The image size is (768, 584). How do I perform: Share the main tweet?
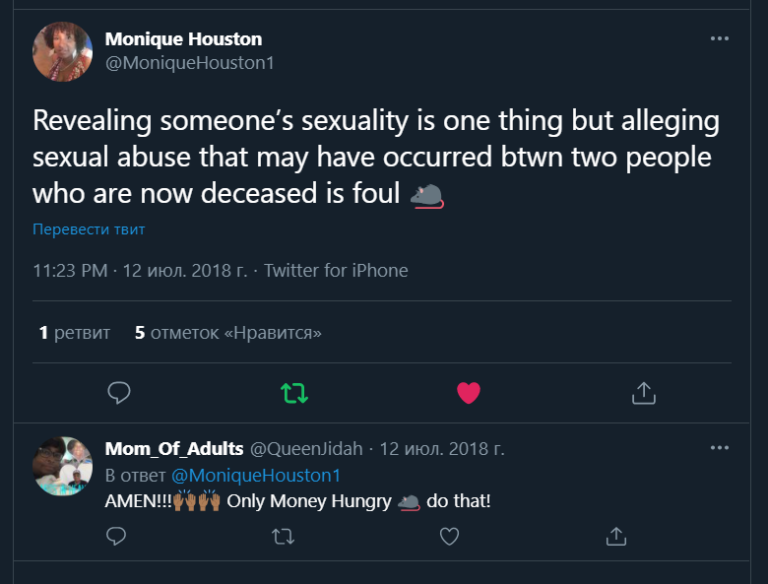pos(643,393)
